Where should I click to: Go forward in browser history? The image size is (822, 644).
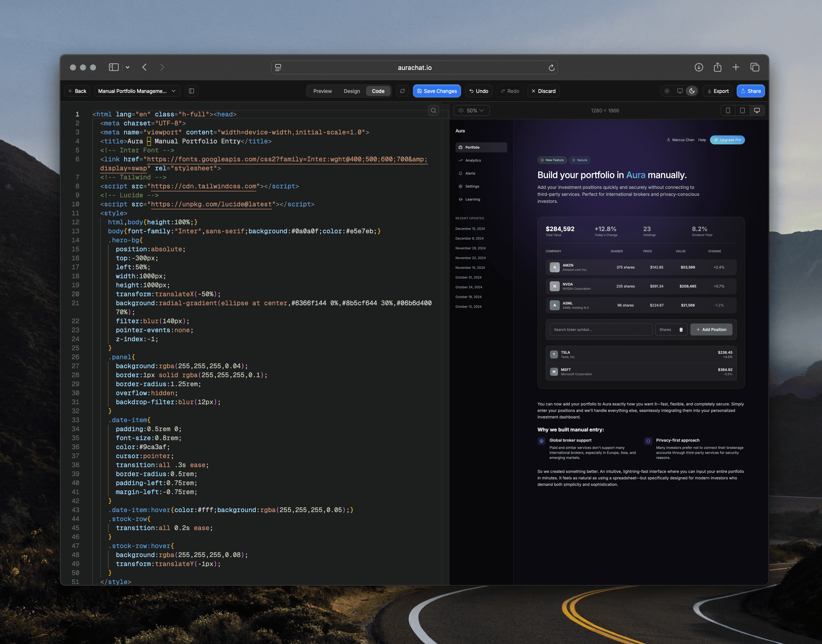tap(162, 67)
